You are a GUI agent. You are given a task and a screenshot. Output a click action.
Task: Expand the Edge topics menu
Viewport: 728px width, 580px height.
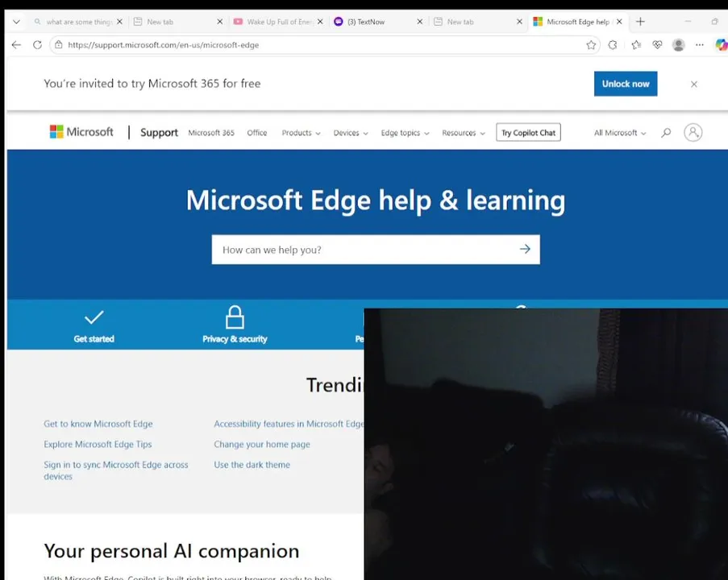(405, 133)
